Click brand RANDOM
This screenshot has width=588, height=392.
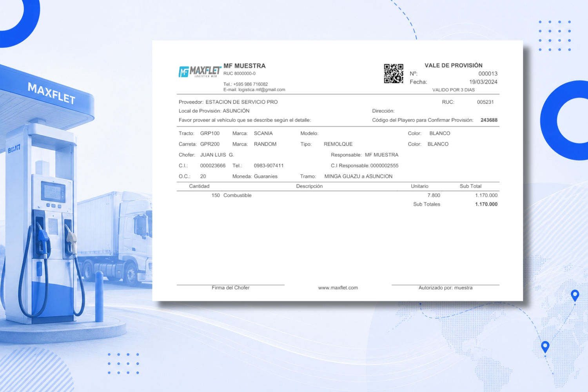(265, 144)
